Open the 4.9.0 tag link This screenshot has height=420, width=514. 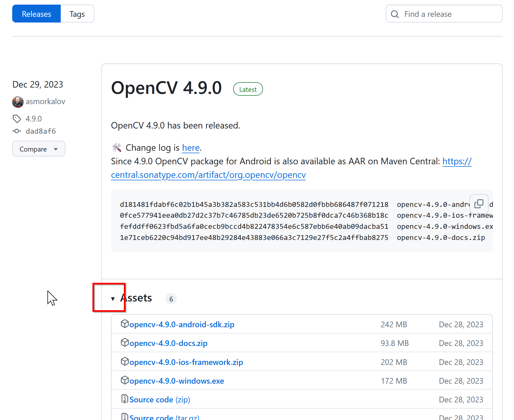pos(34,119)
